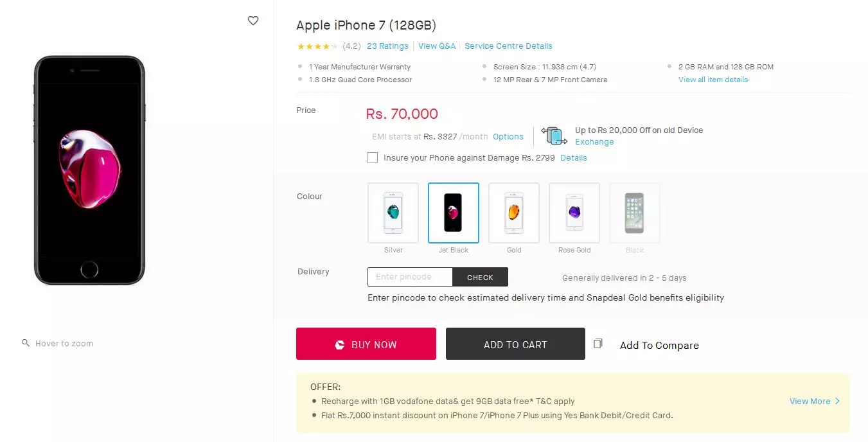Click the wishlist heart icon
Screen dimensions: 868x442
click(x=253, y=21)
